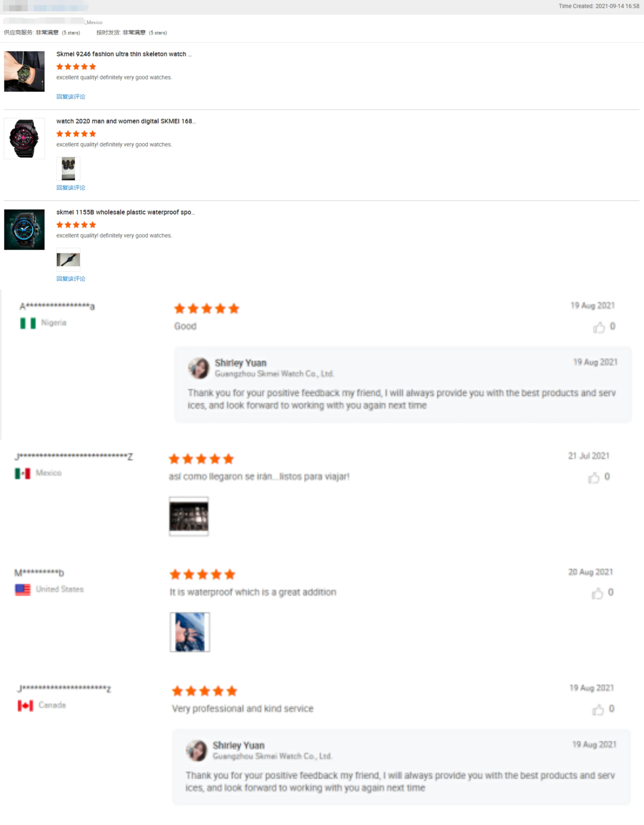The image size is (644, 825).
Task: View review photo attached to 1155B review
Action: [x=68, y=260]
